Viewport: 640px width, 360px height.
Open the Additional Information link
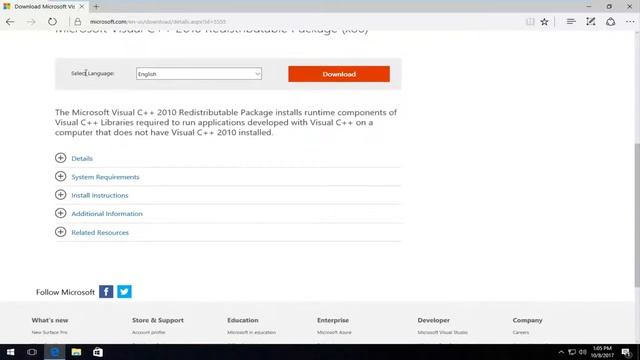point(107,213)
